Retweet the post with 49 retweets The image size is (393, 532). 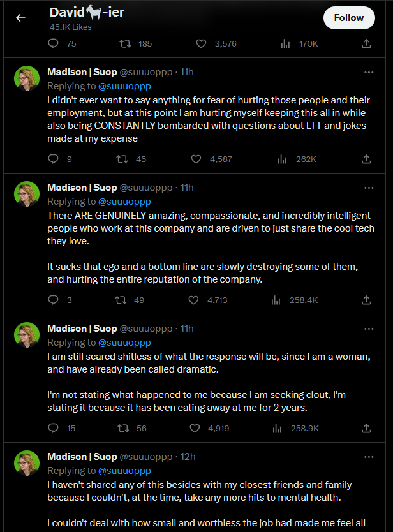[121, 300]
